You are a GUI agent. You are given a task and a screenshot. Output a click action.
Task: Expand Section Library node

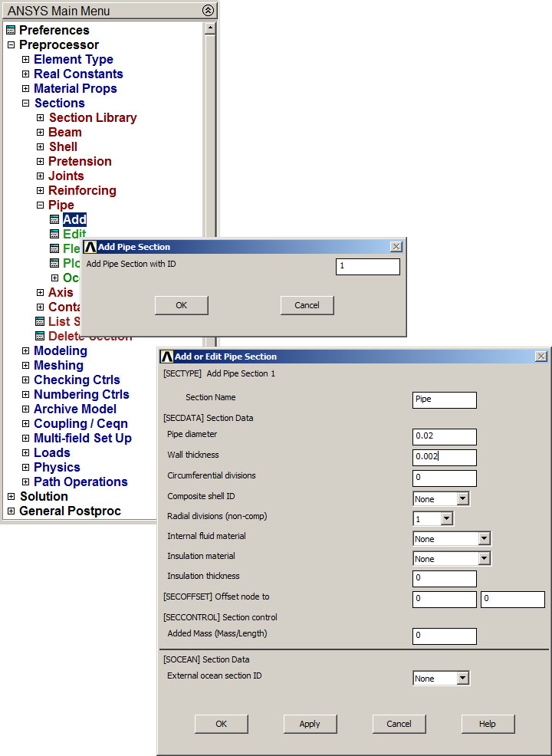41,117
